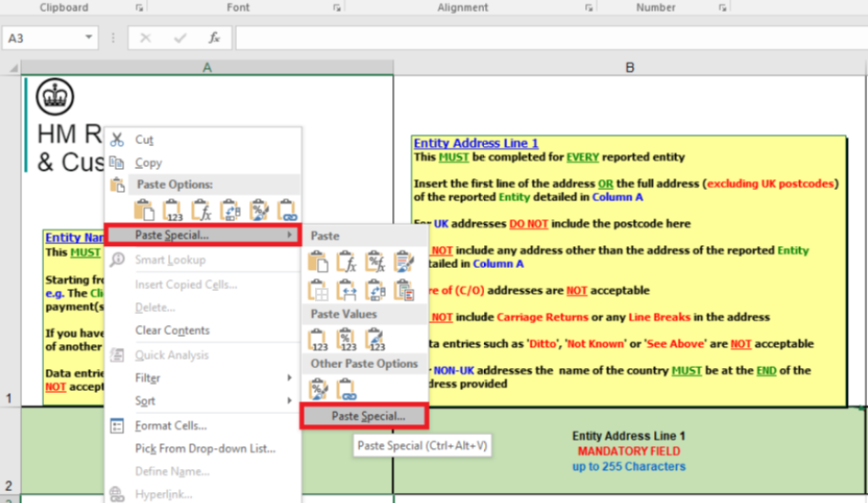Click the HM Revenue crown logo image
The image size is (868, 503).
pyautogui.click(x=55, y=97)
